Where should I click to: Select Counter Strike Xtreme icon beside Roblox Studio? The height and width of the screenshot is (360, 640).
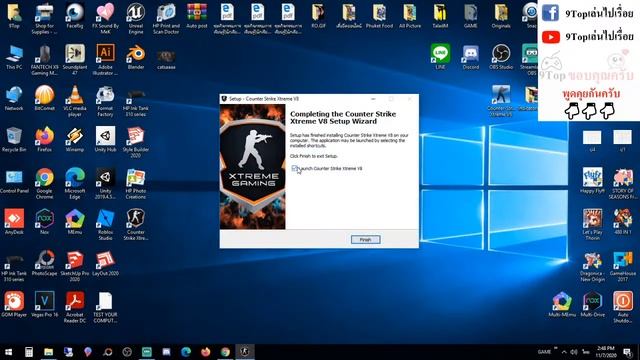click(136, 224)
